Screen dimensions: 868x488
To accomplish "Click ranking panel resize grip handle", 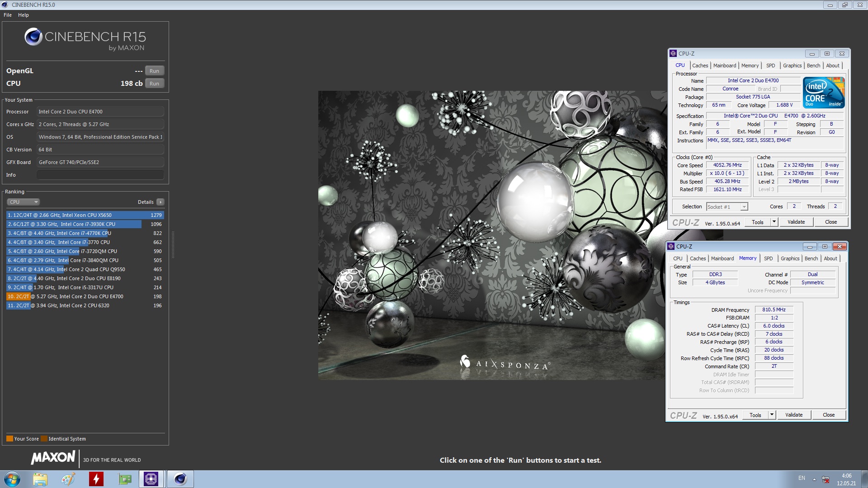I will pos(173,244).
